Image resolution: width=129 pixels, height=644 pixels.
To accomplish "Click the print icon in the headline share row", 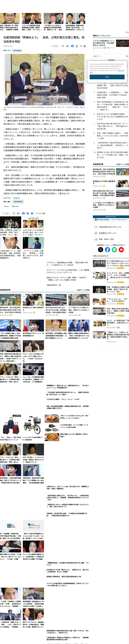I will pos(85,46).
